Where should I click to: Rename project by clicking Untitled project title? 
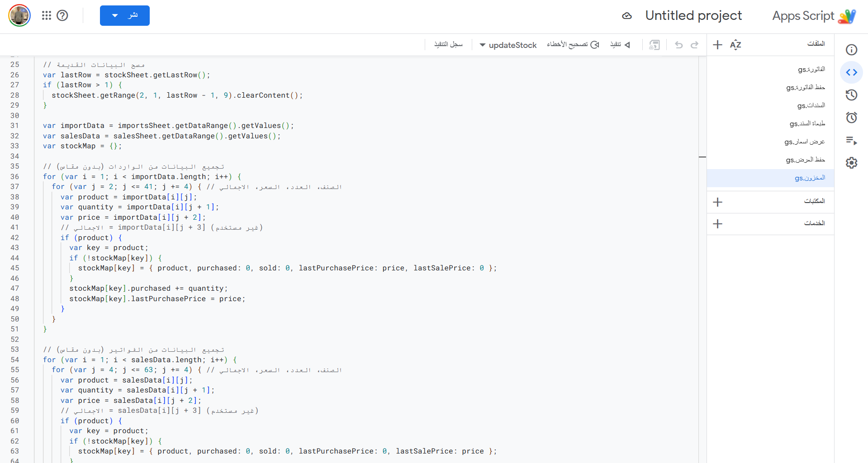(693, 16)
